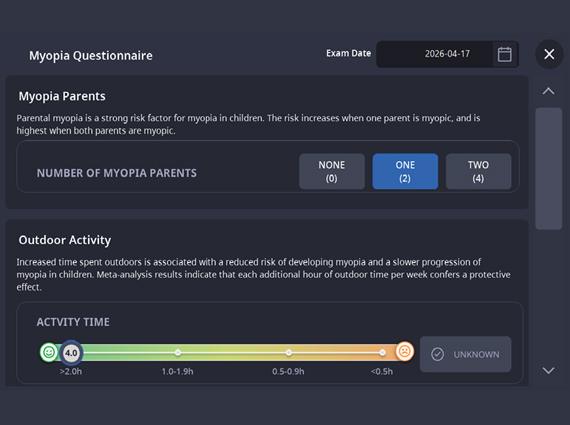Click the Outdoor Activity section heading
The image size is (570, 425).
(65, 240)
